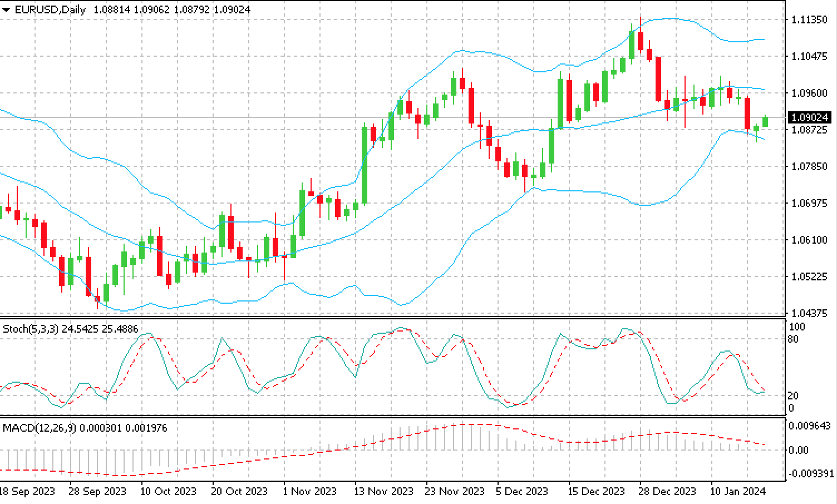Click the 1.11350 price axis label
Screen dimensions: 837x504
click(x=809, y=20)
